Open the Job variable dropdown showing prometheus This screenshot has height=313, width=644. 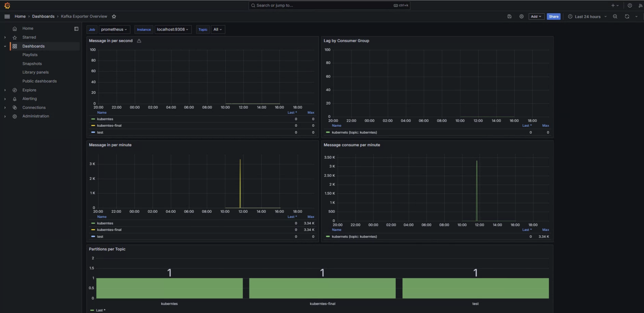tap(114, 29)
